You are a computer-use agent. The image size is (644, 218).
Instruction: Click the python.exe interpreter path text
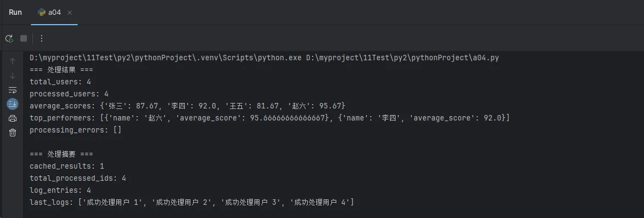tap(166, 58)
